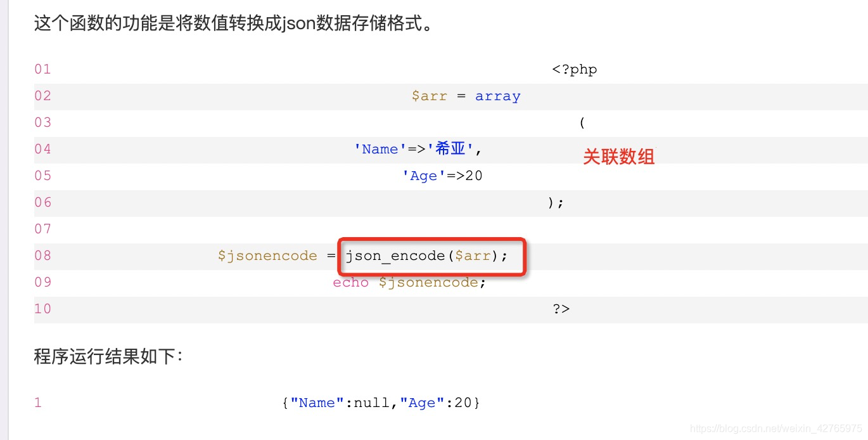The height and width of the screenshot is (440, 868).
Task: Click output line number 1
Action: click(38, 403)
